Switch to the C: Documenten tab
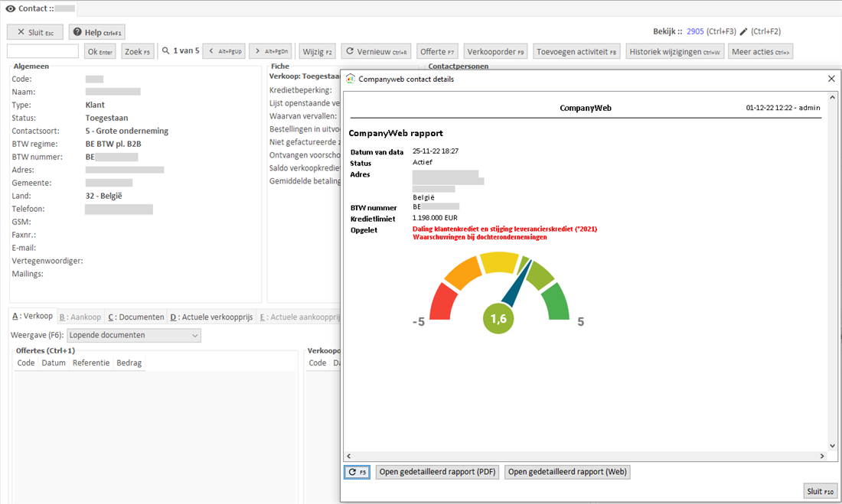The width and height of the screenshot is (842, 504). [135, 317]
